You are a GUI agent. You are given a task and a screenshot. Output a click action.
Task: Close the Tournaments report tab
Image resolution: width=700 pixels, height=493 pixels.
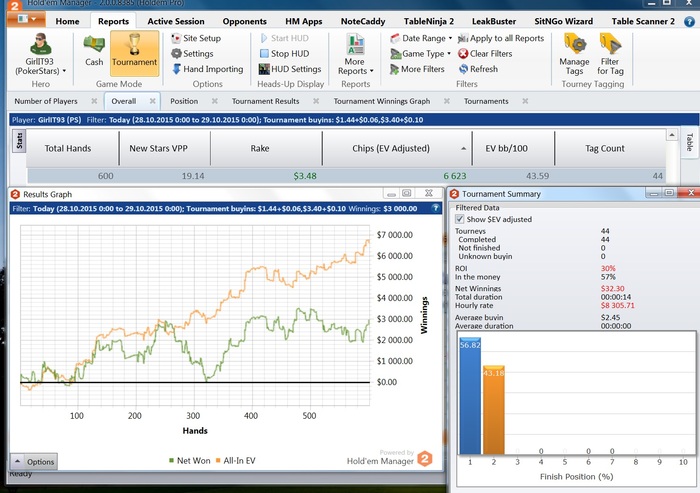click(x=525, y=101)
